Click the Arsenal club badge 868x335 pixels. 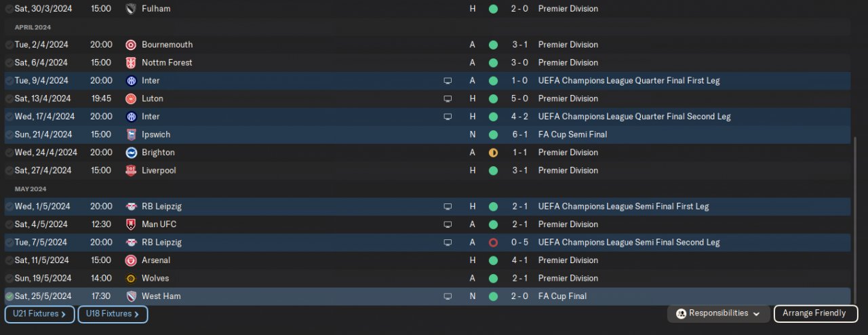pyautogui.click(x=131, y=260)
